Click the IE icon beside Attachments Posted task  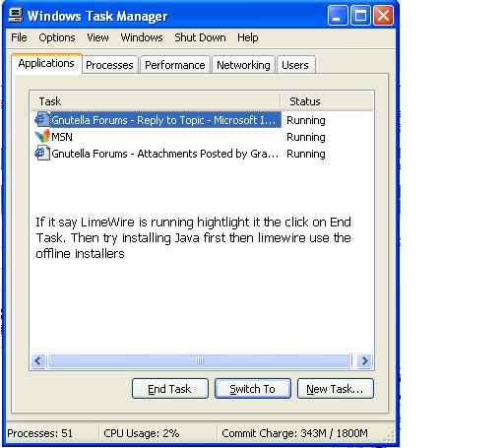tap(42, 154)
